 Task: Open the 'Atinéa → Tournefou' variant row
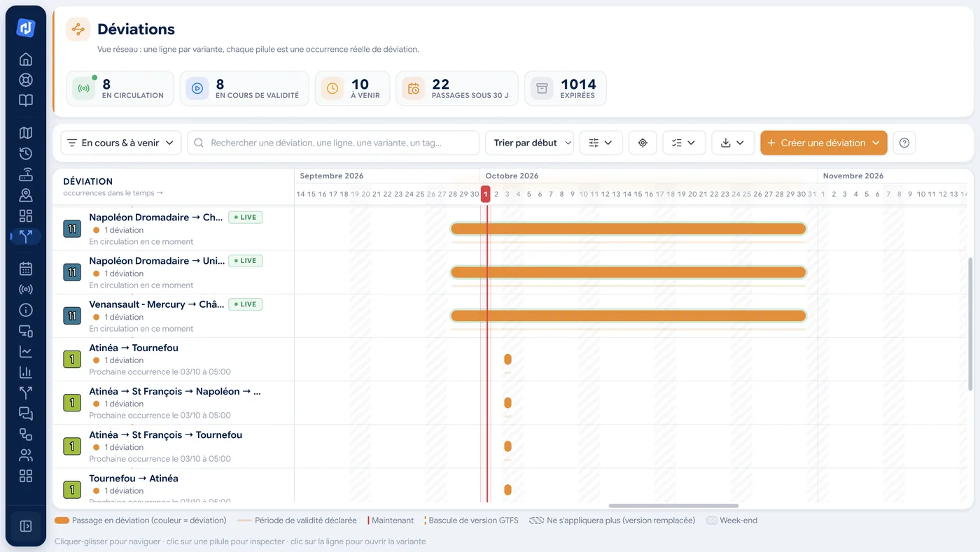pos(174,360)
